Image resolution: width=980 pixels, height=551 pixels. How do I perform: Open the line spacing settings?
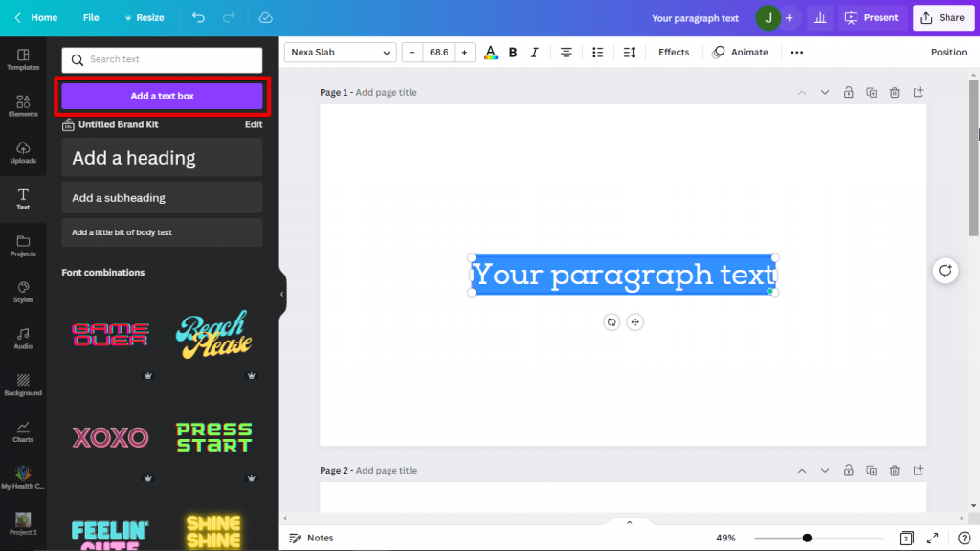(629, 52)
